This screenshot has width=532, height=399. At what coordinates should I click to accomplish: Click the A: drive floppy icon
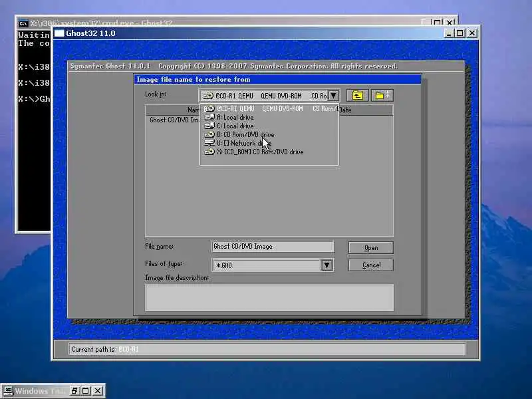(x=209, y=117)
